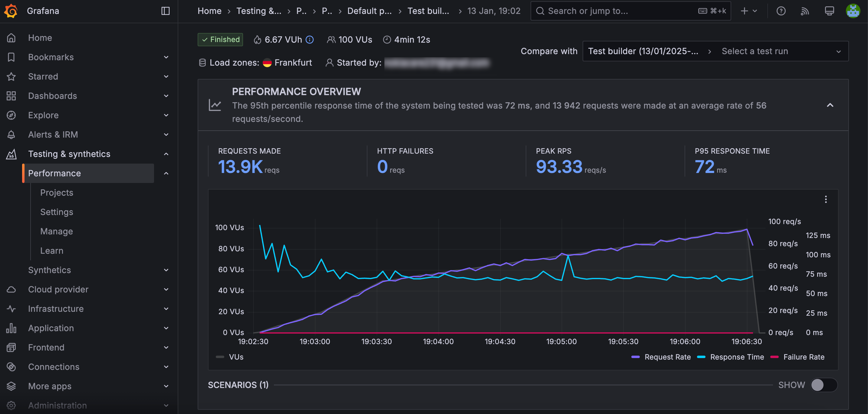This screenshot has width=868, height=414.
Task: Expand the Dashboards section chevron
Action: [x=166, y=96]
